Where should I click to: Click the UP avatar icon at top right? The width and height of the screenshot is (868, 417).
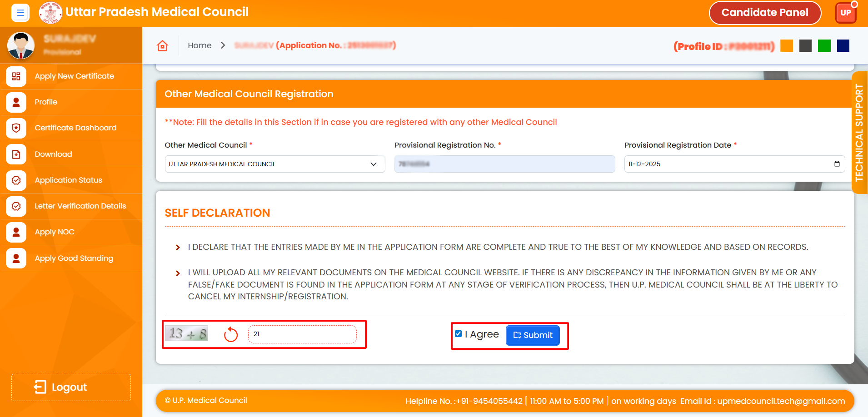pyautogui.click(x=845, y=13)
